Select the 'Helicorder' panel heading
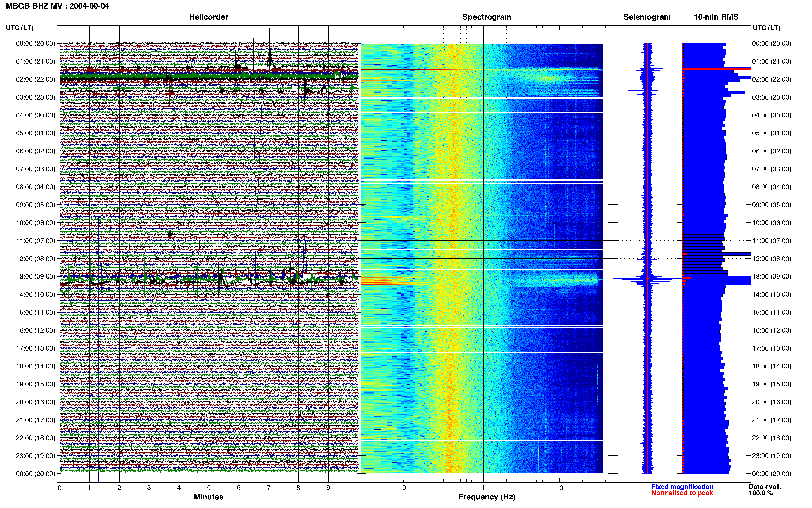 point(209,17)
